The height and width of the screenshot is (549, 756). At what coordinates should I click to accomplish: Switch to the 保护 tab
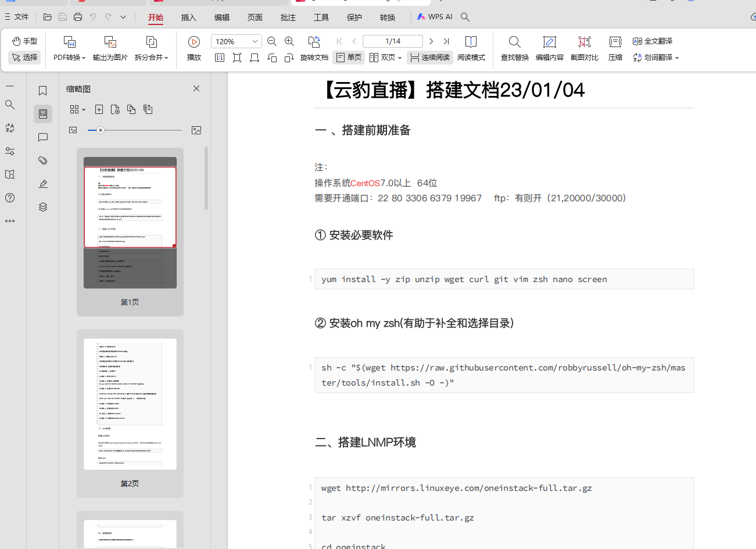pyautogui.click(x=354, y=17)
